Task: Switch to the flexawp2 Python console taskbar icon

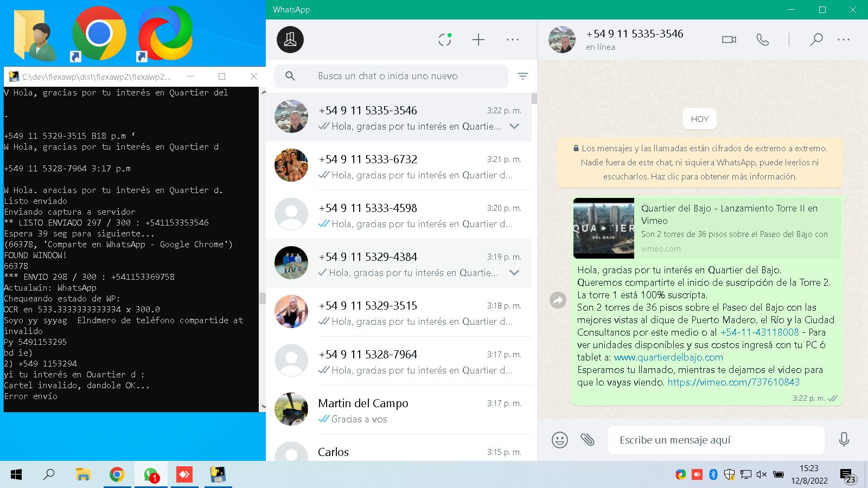Action: coord(218,475)
